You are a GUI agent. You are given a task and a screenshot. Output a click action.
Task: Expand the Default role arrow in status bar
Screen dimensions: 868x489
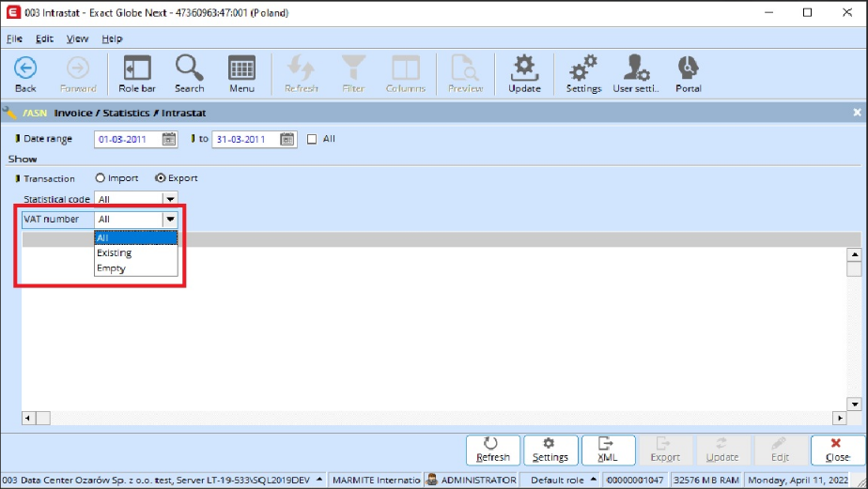(x=594, y=479)
